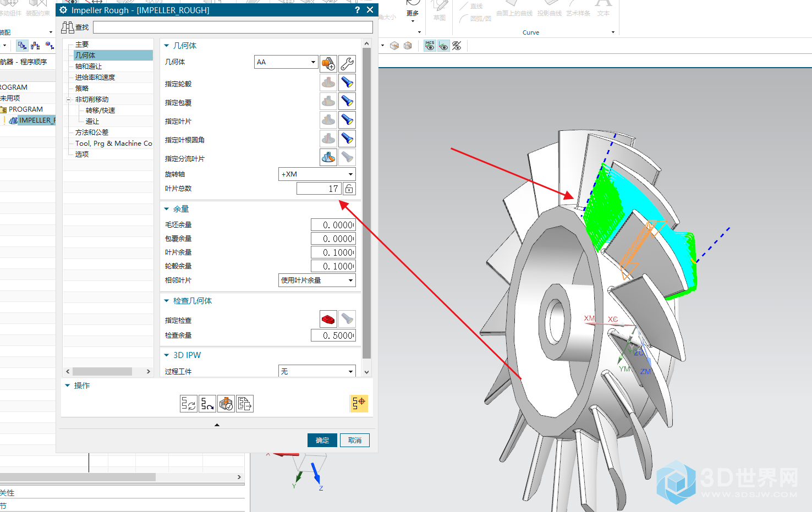This screenshot has width=812, height=512.
Task: Click the 取消 button
Action: tap(355, 441)
